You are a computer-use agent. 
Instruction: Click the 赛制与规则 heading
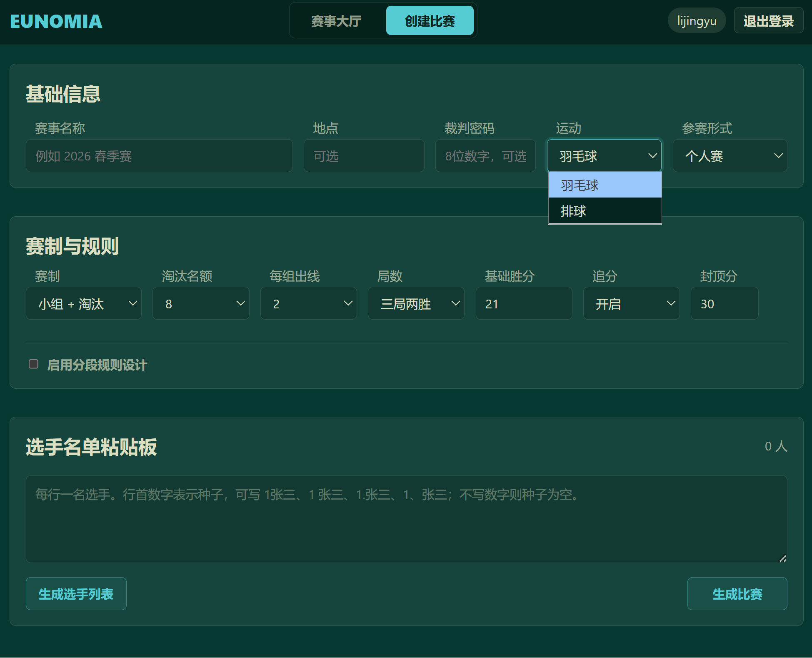[x=72, y=246]
